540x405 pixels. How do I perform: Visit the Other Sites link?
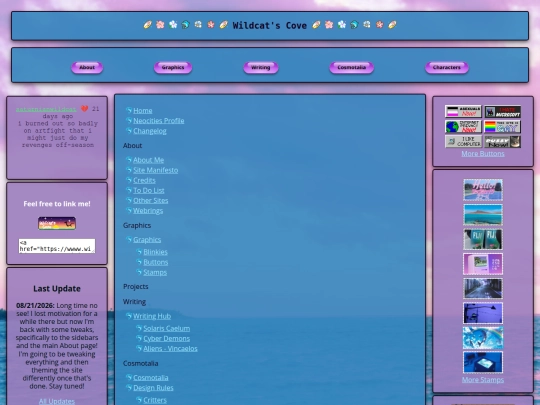point(151,200)
